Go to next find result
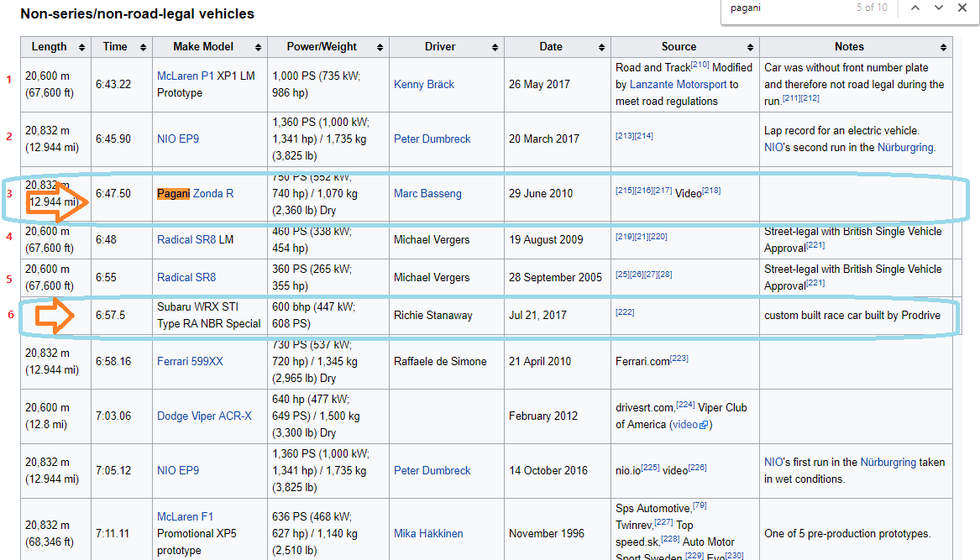 pos(939,8)
